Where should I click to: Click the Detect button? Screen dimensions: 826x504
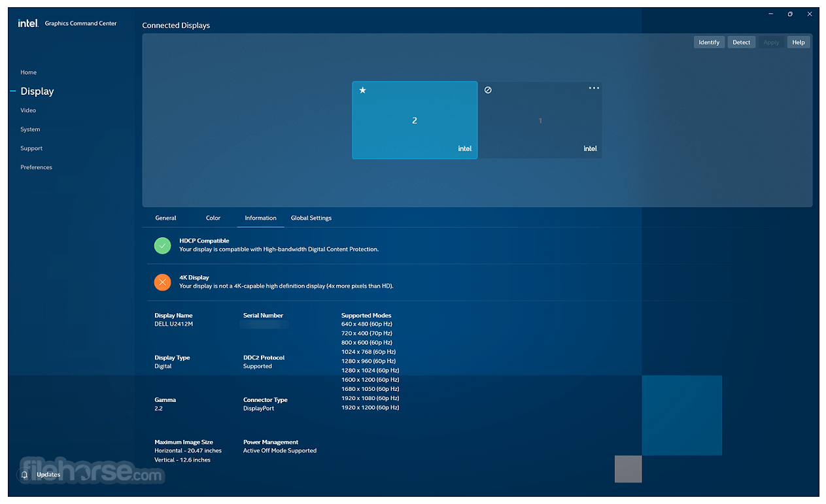point(742,42)
